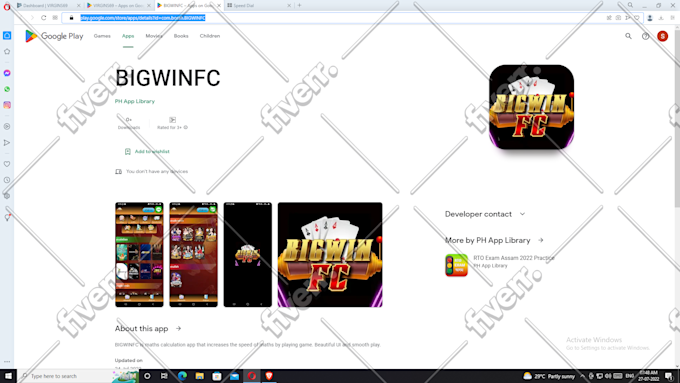Switch to VIRGINS69 Apps on Google tab
Image resolution: width=680 pixels, height=383 pixels.
click(118, 6)
